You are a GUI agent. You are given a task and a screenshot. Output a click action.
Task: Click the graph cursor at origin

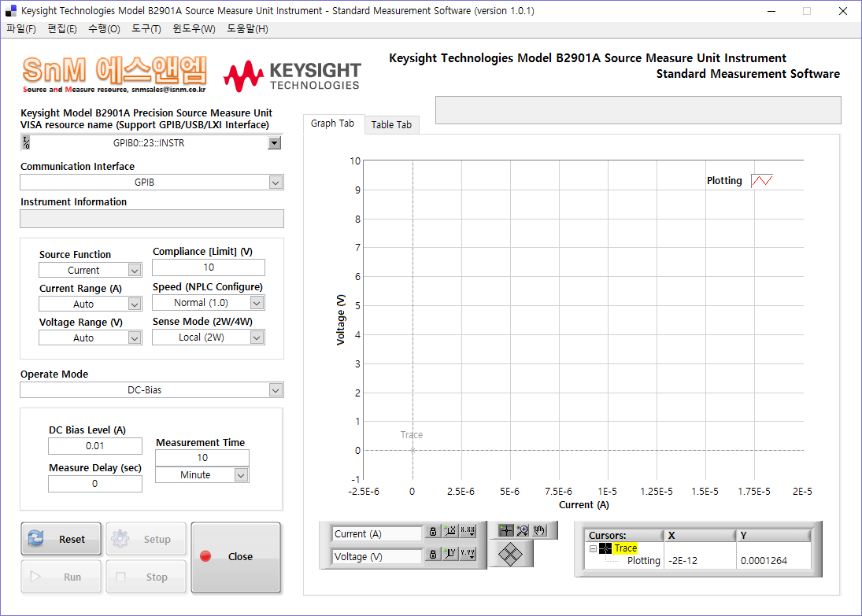point(413,451)
